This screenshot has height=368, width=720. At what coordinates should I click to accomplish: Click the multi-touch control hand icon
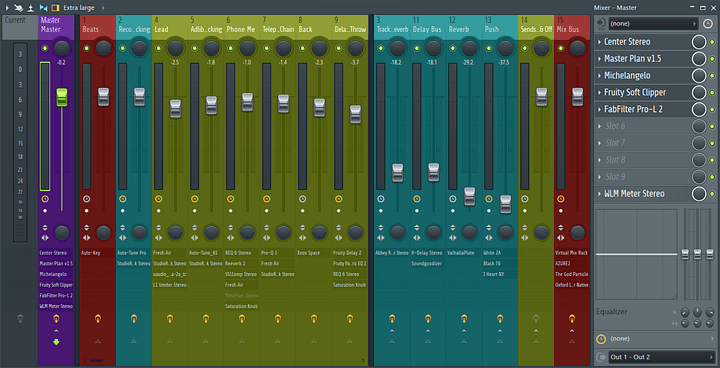pyautogui.click(x=19, y=7)
